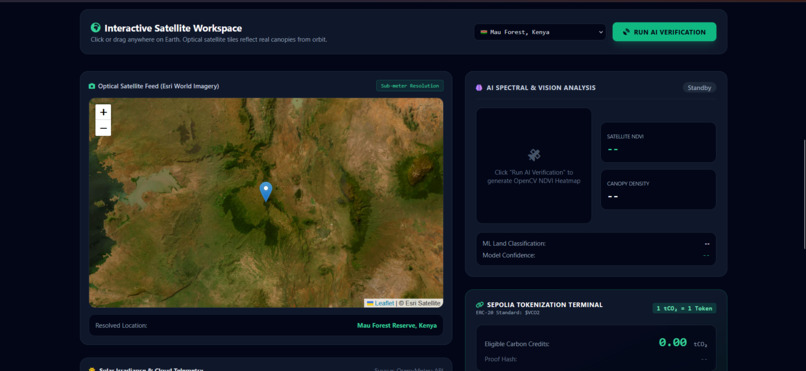Select the Canopy Density value card
Image resolution: width=806 pixels, height=371 pixels.
658,190
